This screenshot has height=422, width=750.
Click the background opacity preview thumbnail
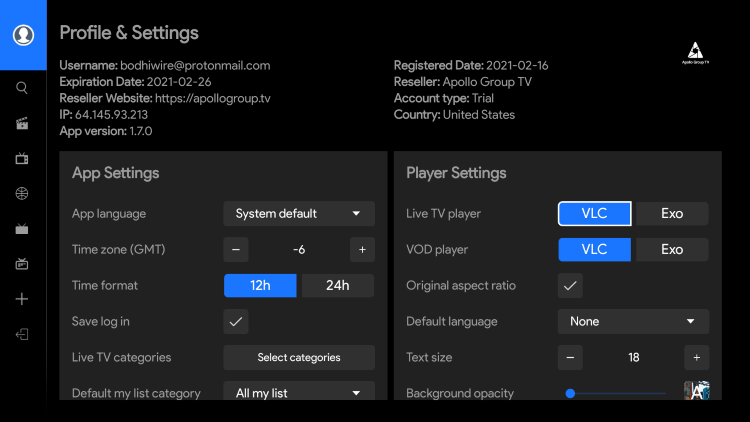697,390
